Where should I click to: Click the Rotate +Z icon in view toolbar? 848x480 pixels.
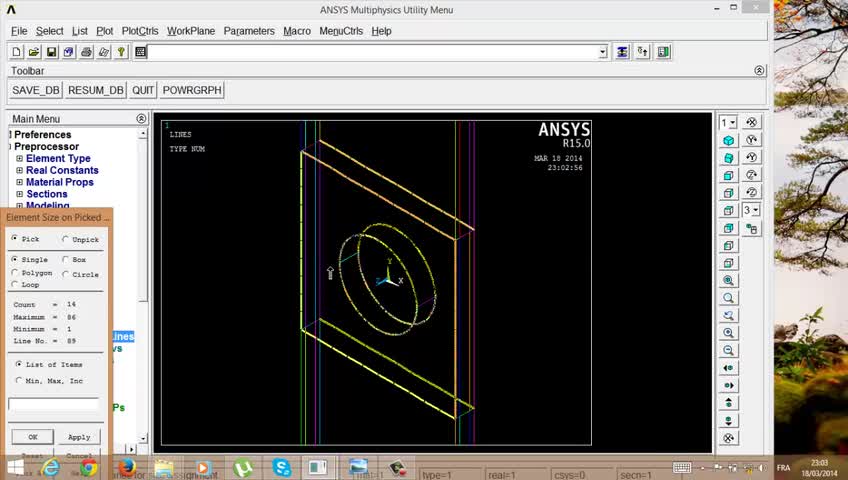751,175
